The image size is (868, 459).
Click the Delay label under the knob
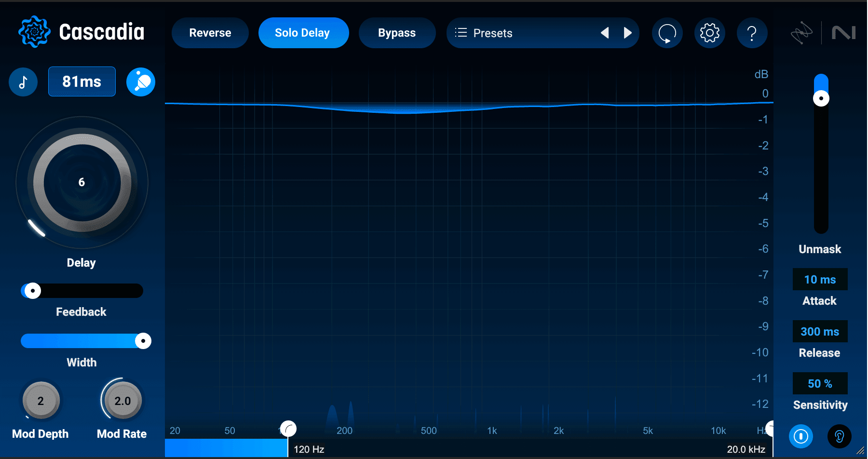(x=81, y=263)
